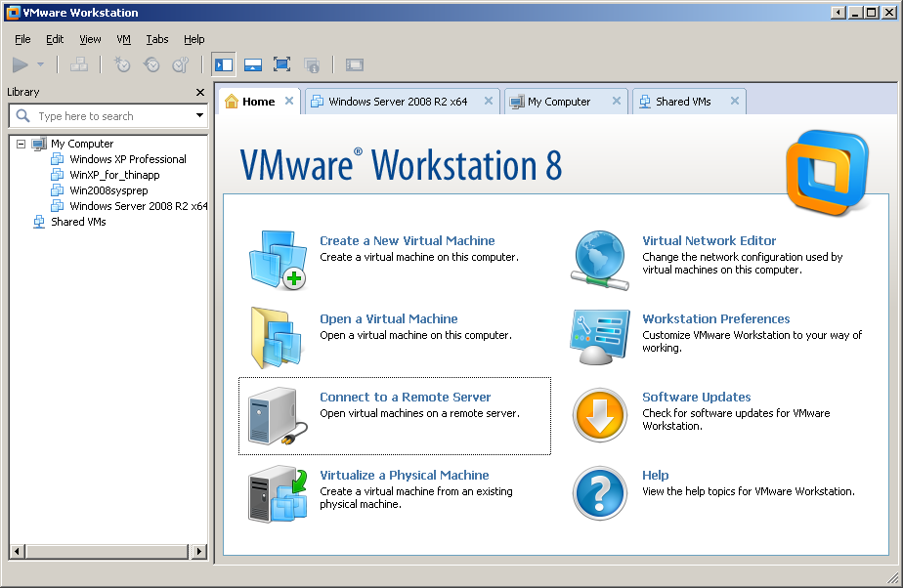The height and width of the screenshot is (588, 903).
Task: Click the Help link on Home page
Action: (656, 476)
